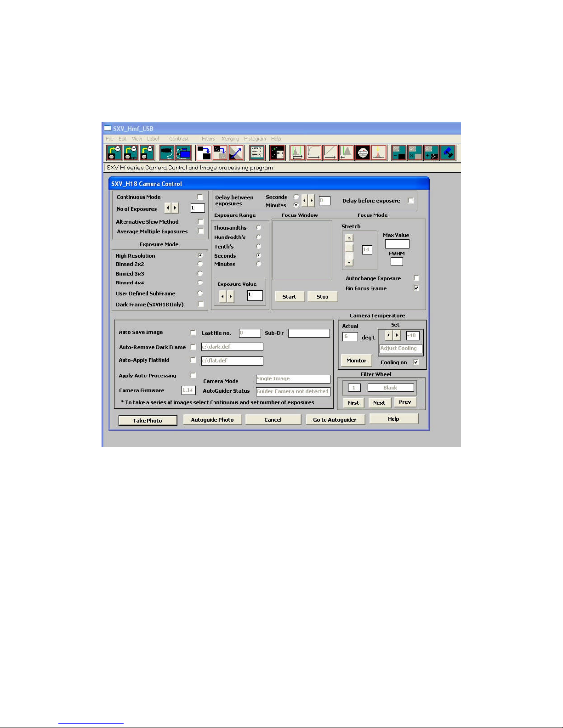
Task: Open the Filters menu
Action: coord(208,139)
